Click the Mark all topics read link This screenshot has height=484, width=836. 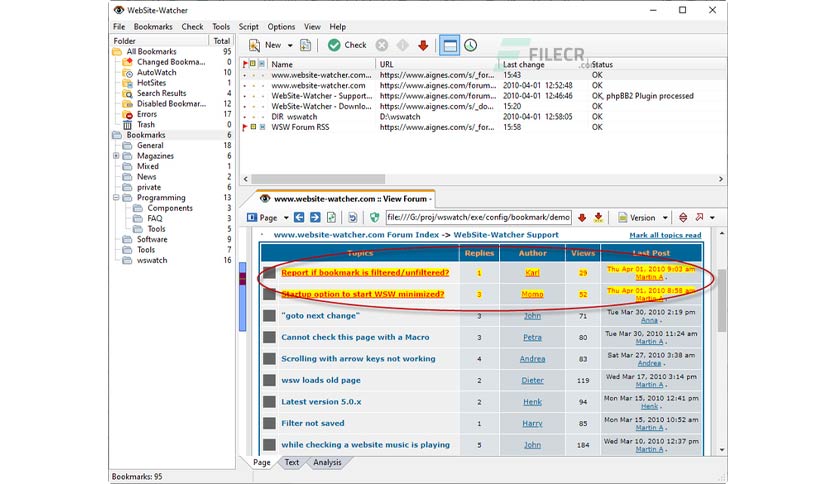coord(665,235)
